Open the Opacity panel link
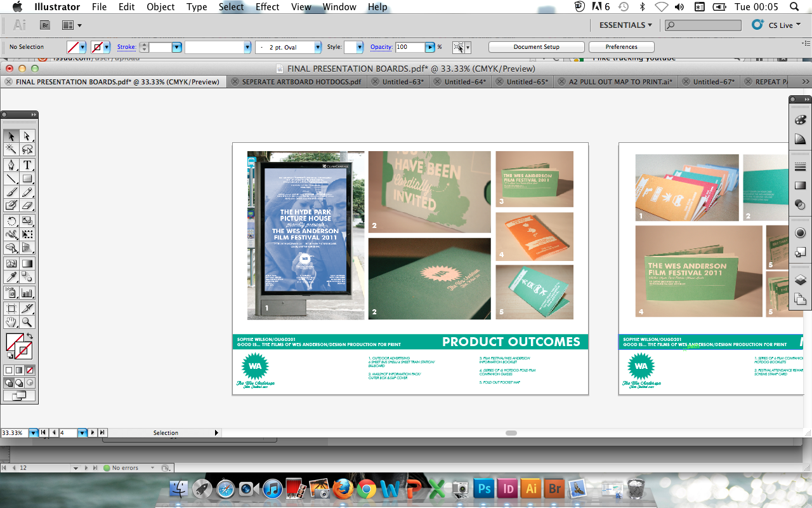This screenshot has height=508, width=812. pyautogui.click(x=381, y=47)
